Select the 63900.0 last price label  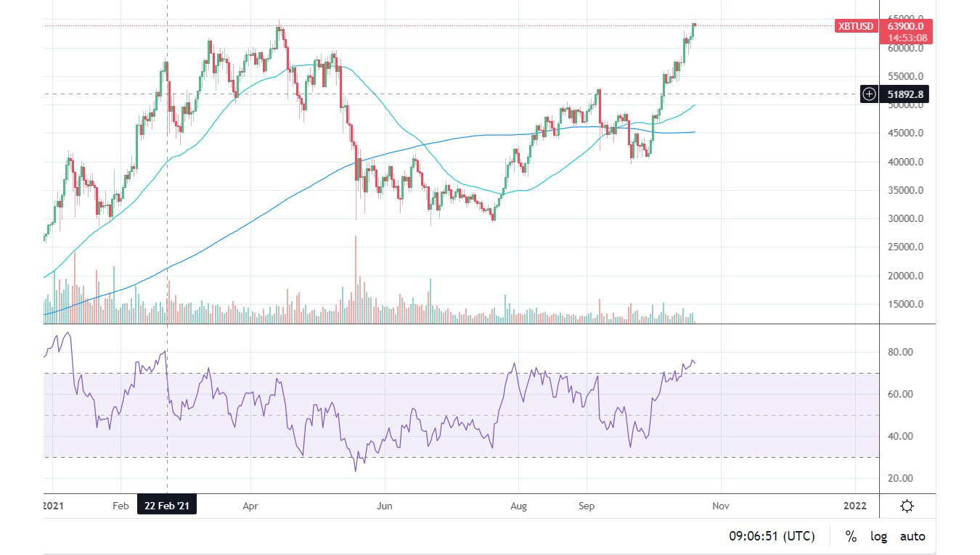(906, 26)
